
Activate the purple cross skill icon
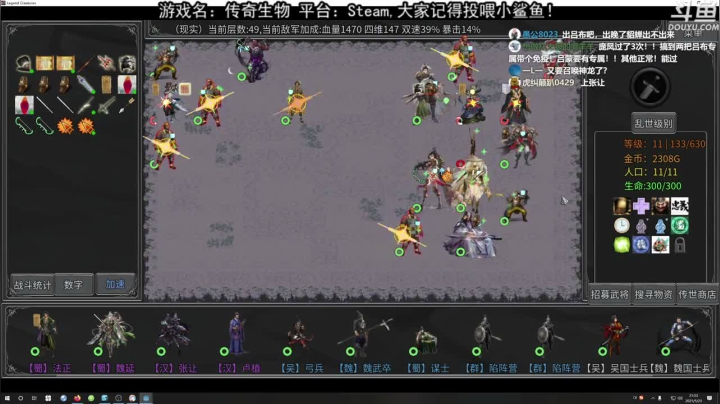coord(641,206)
